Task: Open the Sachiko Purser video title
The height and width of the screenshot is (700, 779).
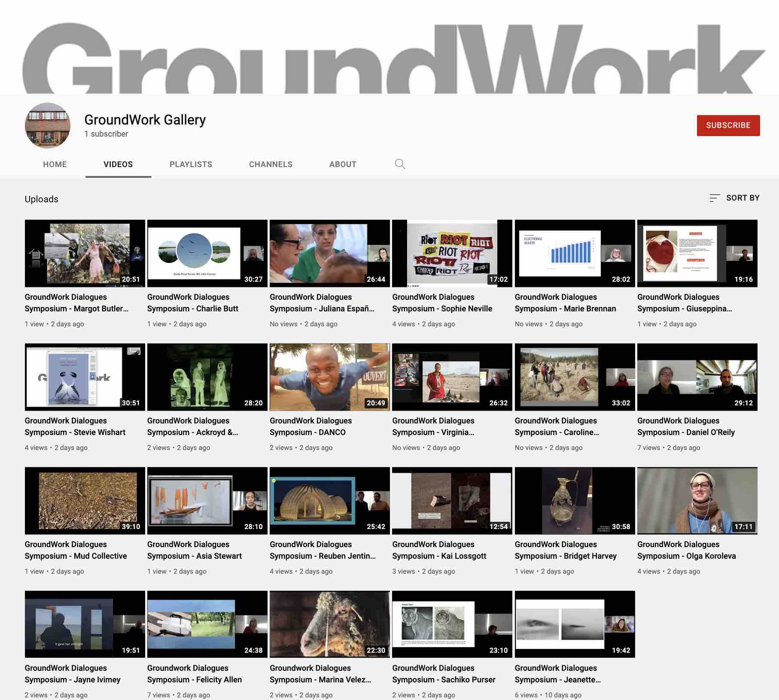Action: point(444,674)
